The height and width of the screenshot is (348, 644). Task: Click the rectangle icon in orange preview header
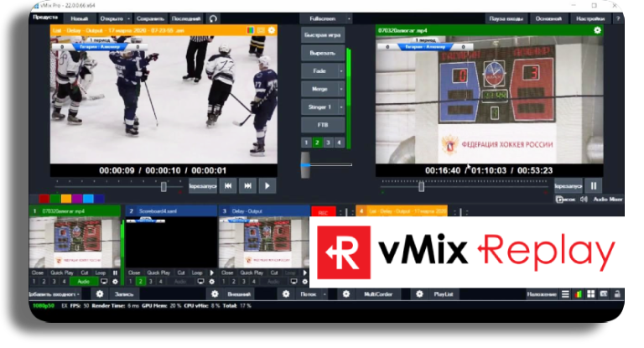point(261,30)
